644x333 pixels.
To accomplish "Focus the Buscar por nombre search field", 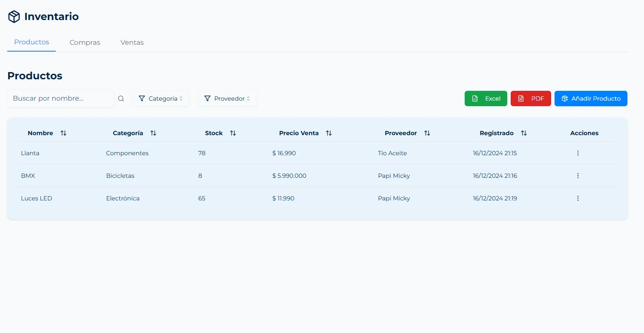I will tap(60, 98).
